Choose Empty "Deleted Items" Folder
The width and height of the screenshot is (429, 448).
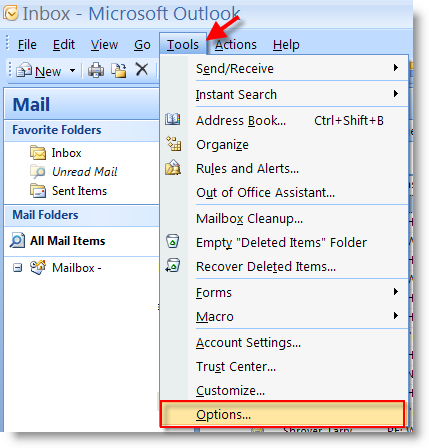pos(284,242)
